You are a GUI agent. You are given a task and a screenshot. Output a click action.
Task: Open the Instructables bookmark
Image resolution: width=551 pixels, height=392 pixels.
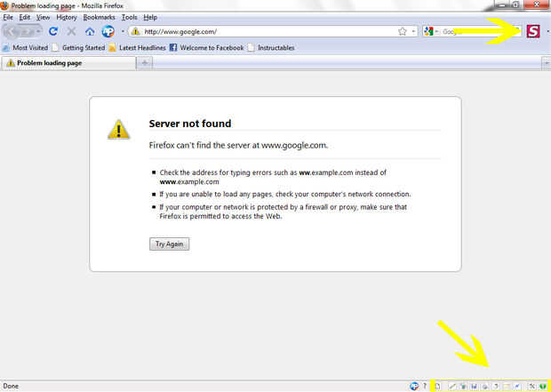(x=271, y=47)
